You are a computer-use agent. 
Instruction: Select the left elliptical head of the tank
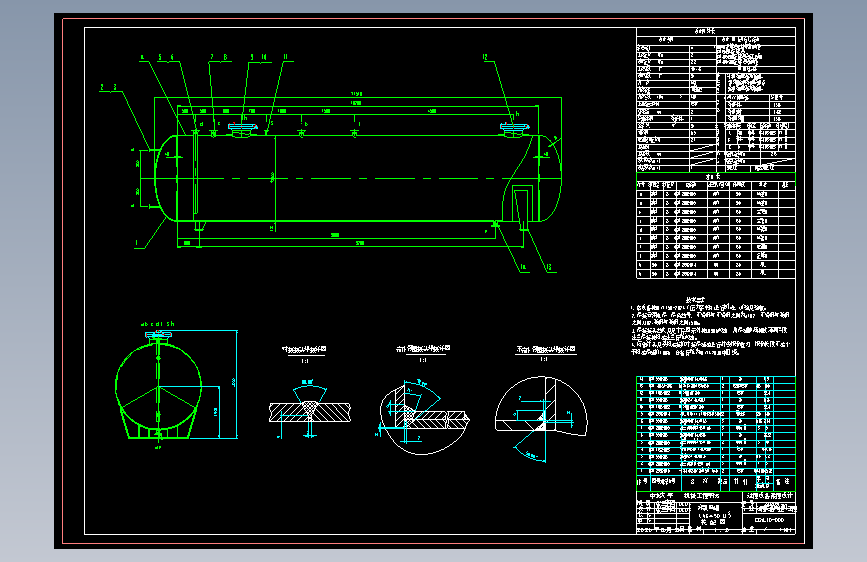coord(165,178)
